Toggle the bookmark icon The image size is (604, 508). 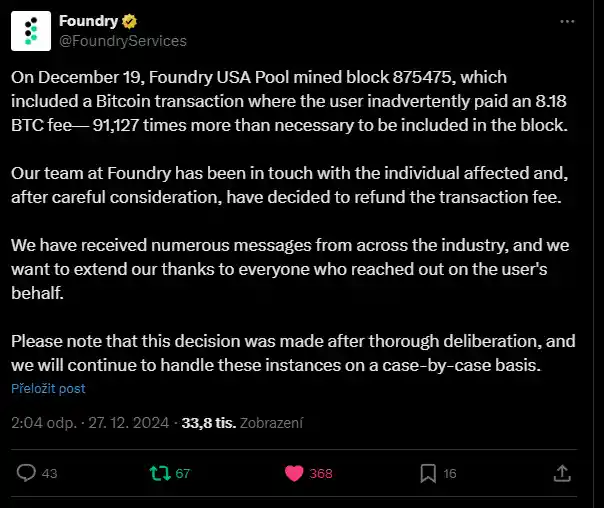point(427,473)
